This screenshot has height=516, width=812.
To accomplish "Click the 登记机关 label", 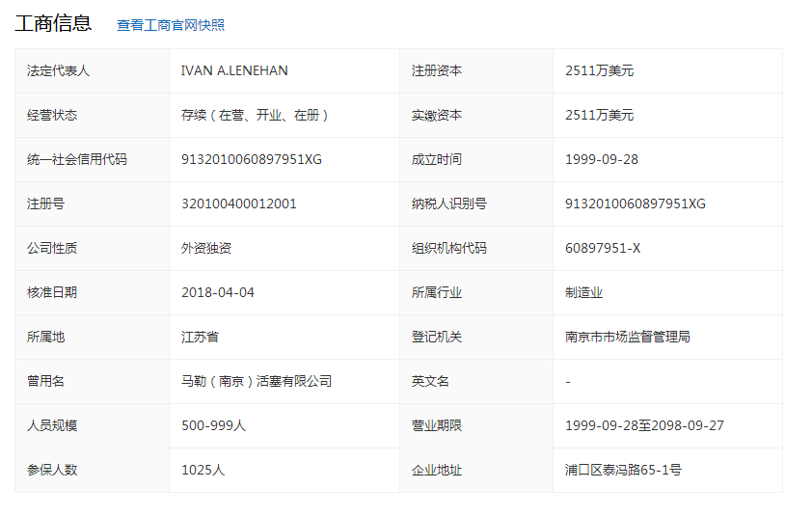I will point(437,337).
